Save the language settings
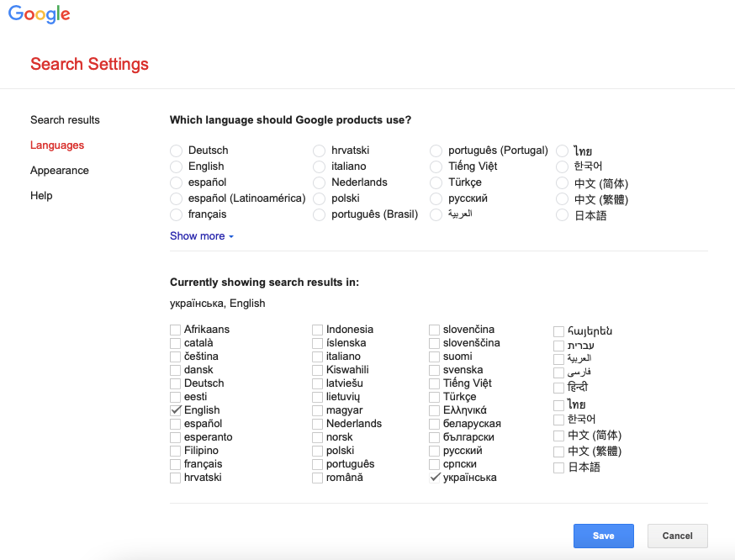The width and height of the screenshot is (735, 560). tap(603, 536)
